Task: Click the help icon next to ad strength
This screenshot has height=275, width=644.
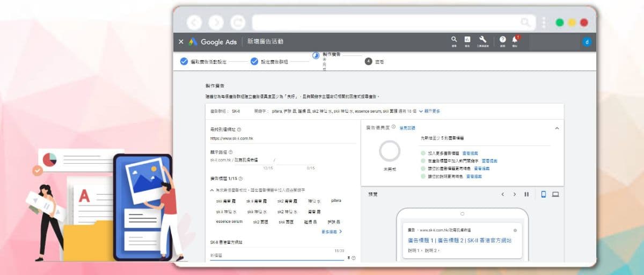Action: tap(393, 127)
